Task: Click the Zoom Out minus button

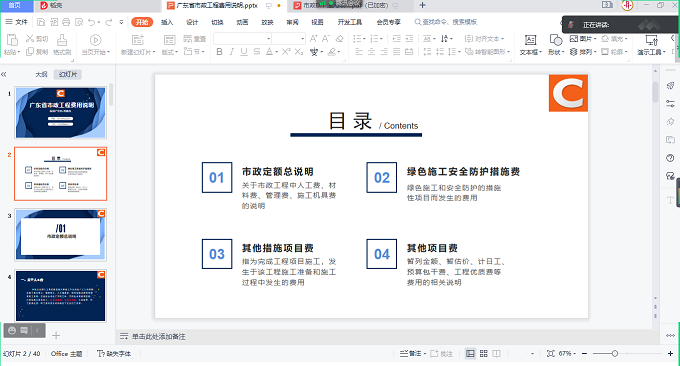Action: coord(584,353)
